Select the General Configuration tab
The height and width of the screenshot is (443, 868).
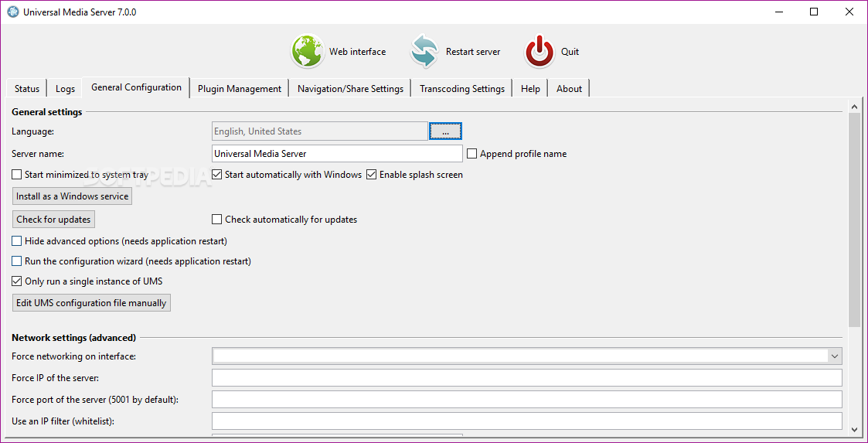[x=136, y=87]
